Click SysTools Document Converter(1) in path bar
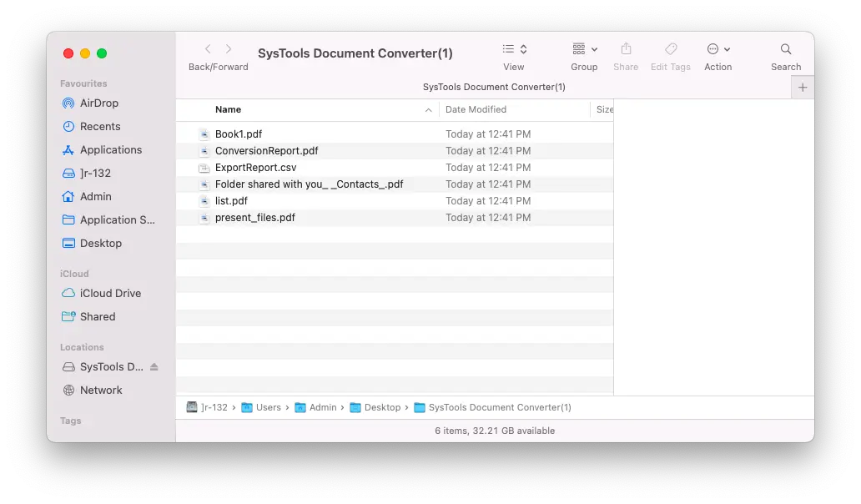 tap(492, 407)
